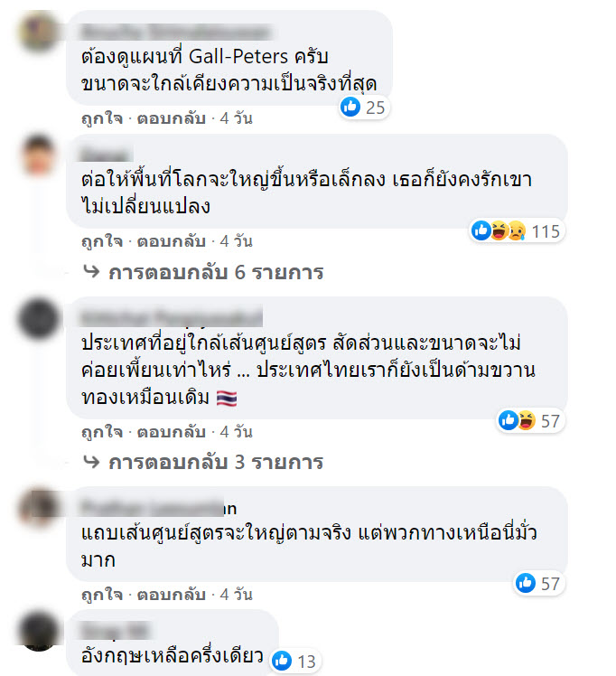Click the reply arrow icon beside 6 replies

pos(91,272)
